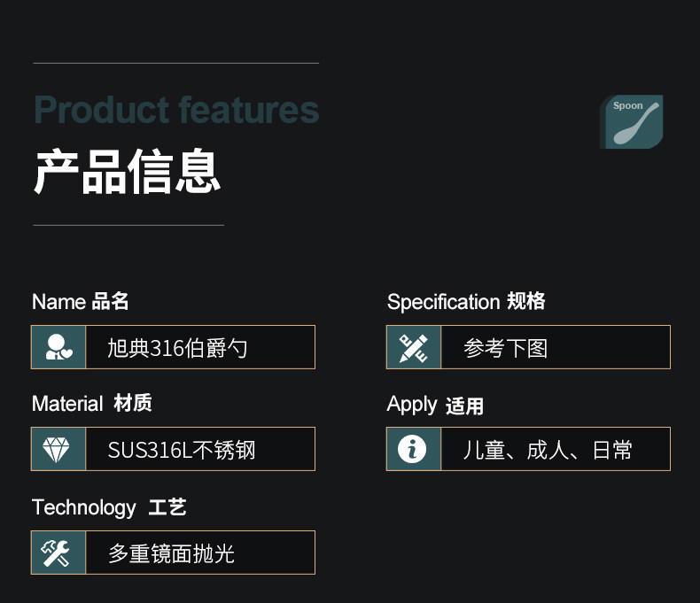
Task: Click the horizontal line above Product features
Action: pyautogui.click(x=175, y=63)
